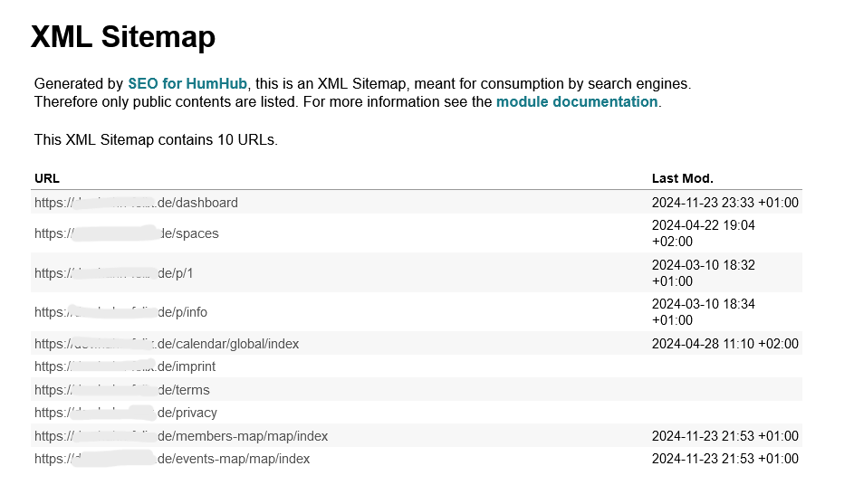Open the events-map/map/index URL

(x=172, y=459)
